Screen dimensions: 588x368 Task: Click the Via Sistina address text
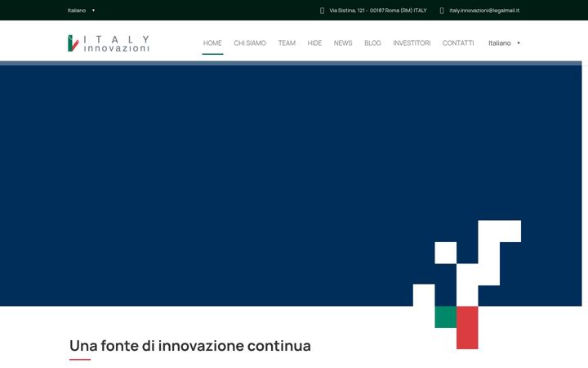[x=378, y=11]
